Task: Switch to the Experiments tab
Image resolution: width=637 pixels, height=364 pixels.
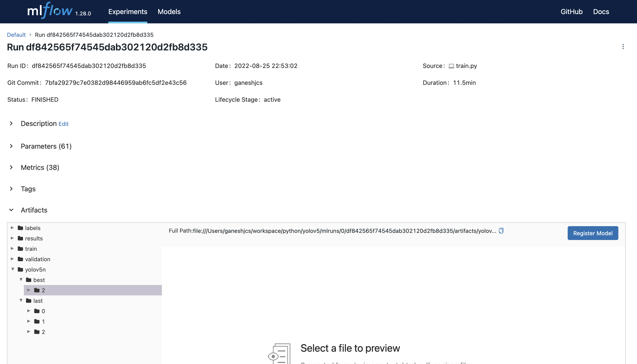Action: pyautogui.click(x=128, y=11)
